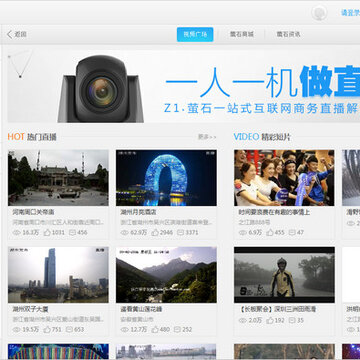Click the eye views icon beside 16.3万
Screen dimensions: 360x360
point(17,233)
